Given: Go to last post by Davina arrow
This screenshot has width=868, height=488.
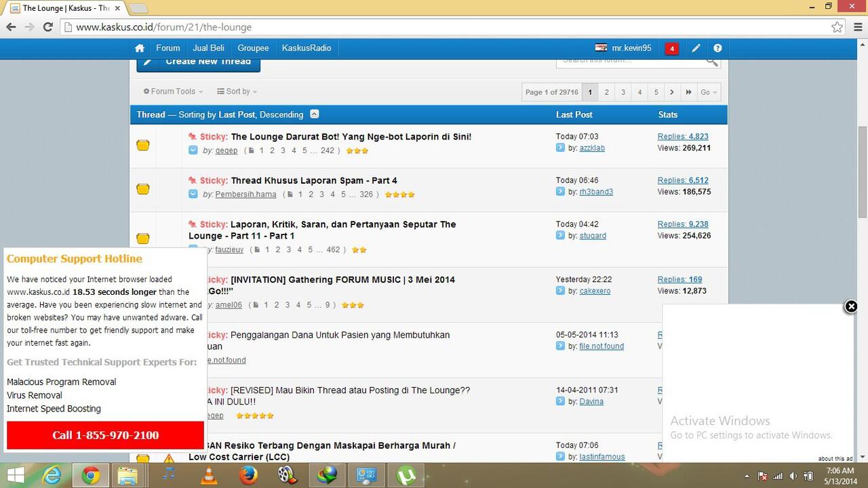Looking at the screenshot, I should pyautogui.click(x=560, y=401).
